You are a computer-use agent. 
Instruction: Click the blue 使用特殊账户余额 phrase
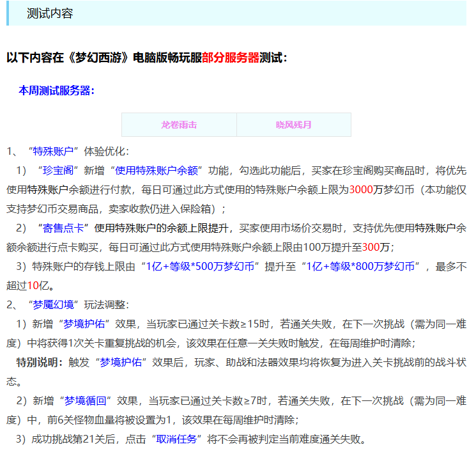click(157, 170)
